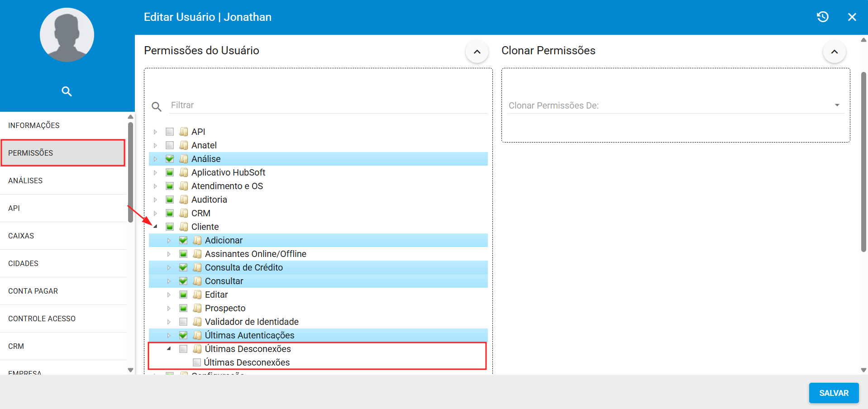The width and height of the screenshot is (868, 409).
Task: Click the magnifier icon beside Filtrar
Action: (157, 106)
